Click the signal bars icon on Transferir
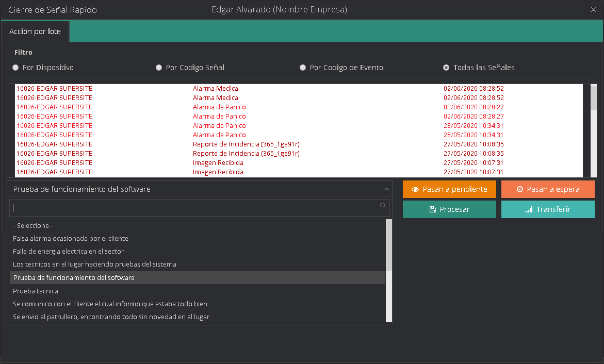Viewport: 604px width, 364px height. pyautogui.click(x=528, y=210)
